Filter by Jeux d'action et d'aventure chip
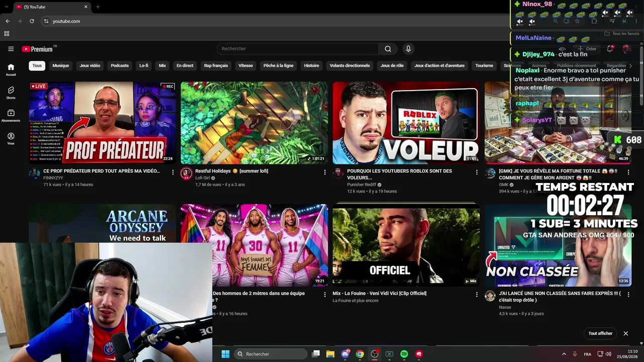Image resolution: width=644 pixels, height=362 pixels. pyautogui.click(x=439, y=65)
